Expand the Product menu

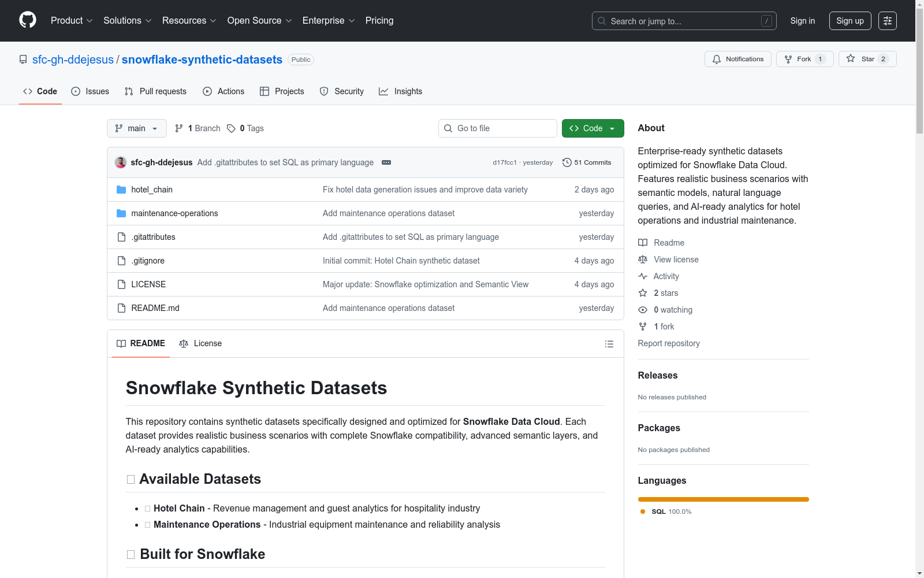[72, 21]
